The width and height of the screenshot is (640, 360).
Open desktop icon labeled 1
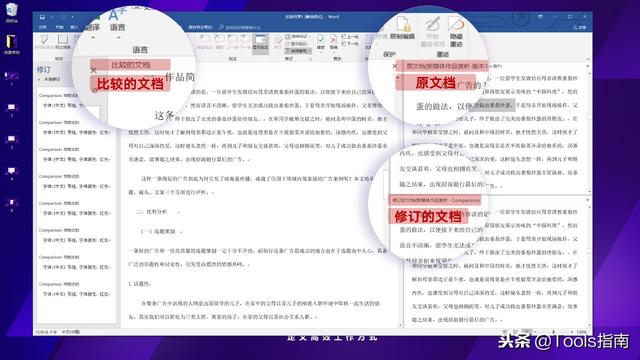(x=11, y=77)
